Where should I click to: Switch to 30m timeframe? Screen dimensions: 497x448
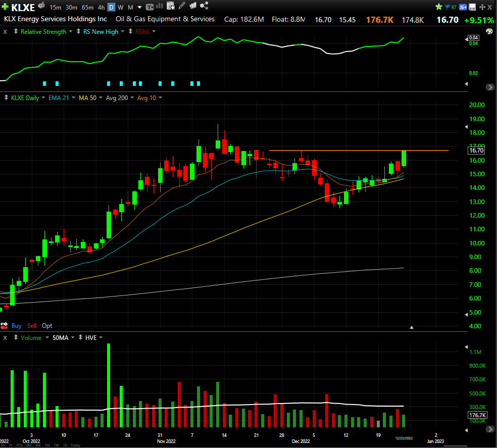[71, 7]
